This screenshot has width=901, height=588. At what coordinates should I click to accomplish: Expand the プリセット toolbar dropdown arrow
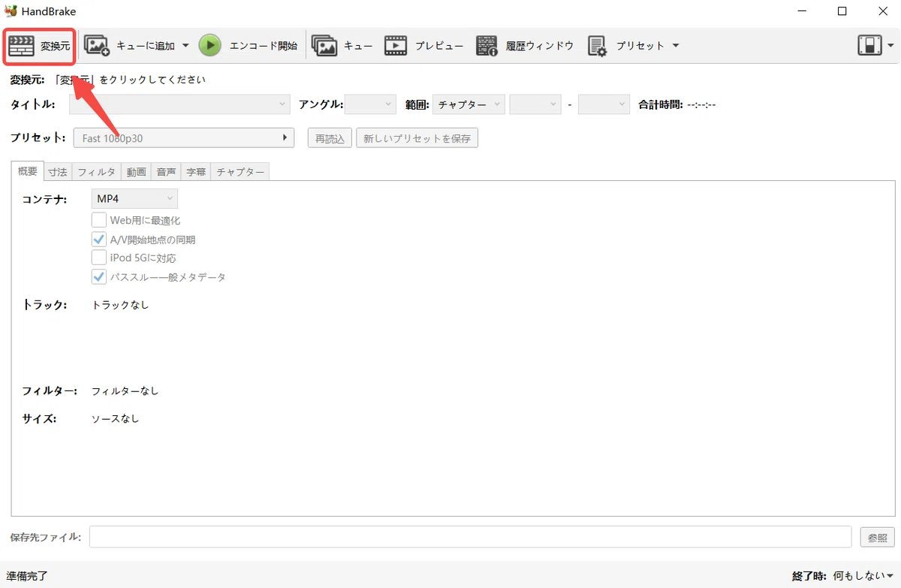pyautogui.click(x=675, y=46)
